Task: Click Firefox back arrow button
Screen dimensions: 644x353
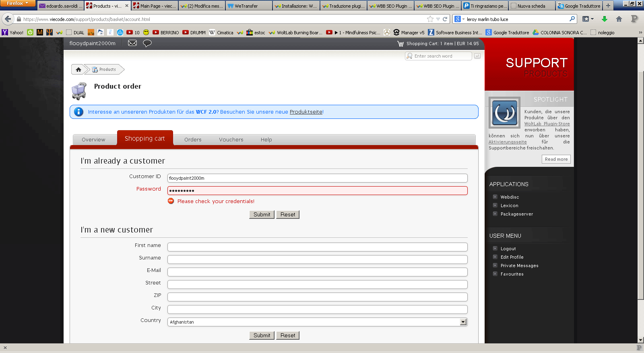Action: 8,19
